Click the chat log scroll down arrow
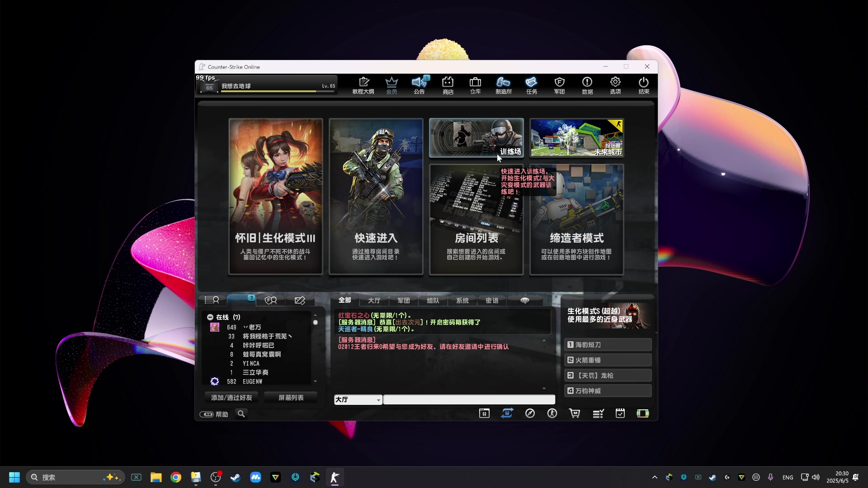 (x=544, y=389)
